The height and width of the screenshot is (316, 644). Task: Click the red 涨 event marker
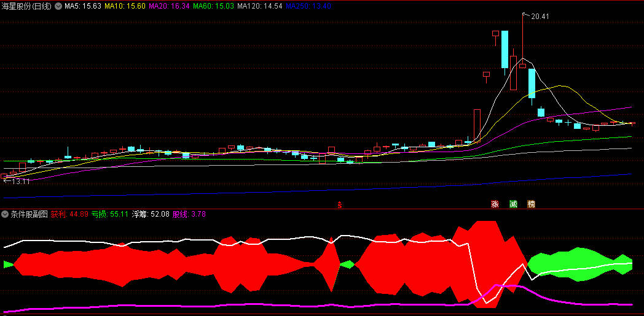click(x=495, y=204)
